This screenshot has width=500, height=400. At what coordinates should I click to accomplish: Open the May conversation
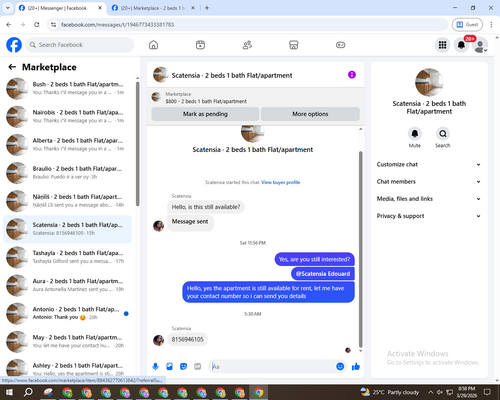click(67, 341)
